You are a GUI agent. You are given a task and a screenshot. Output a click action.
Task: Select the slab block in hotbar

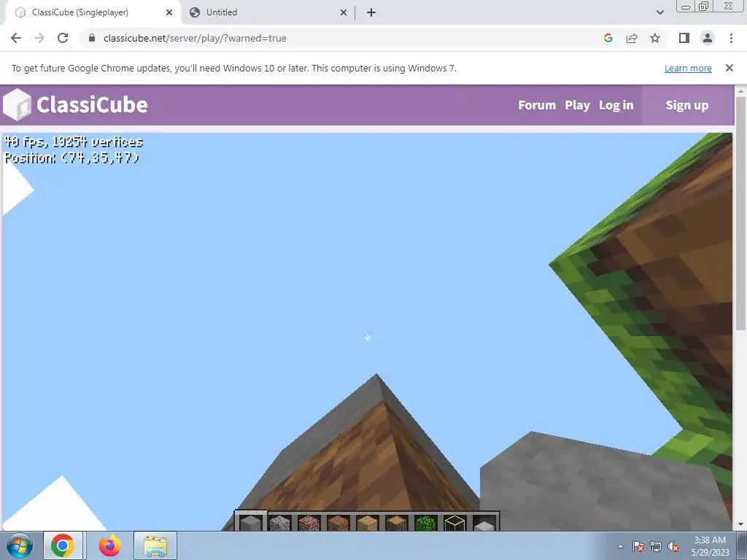[x=484, y=524]
